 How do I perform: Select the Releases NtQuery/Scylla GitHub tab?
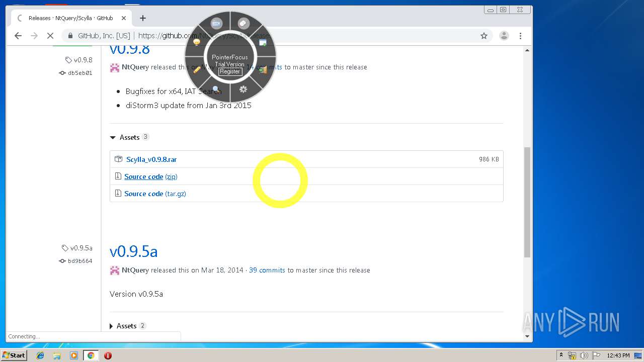tap(71, 18)
